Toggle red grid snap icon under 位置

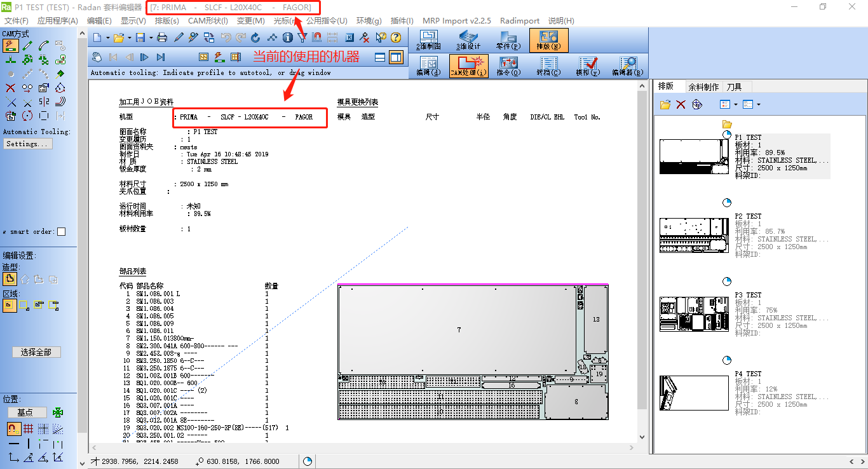(x=29, y=429)
